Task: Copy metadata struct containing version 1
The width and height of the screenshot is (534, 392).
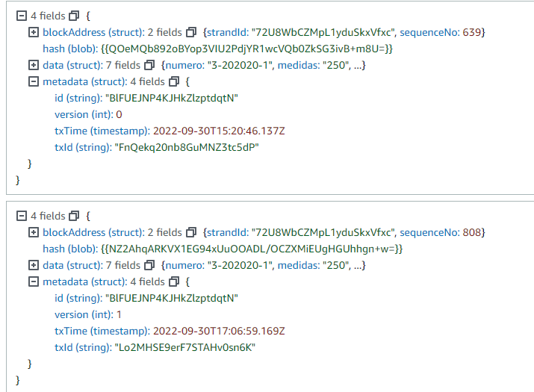Action: [x=173, y=281]
